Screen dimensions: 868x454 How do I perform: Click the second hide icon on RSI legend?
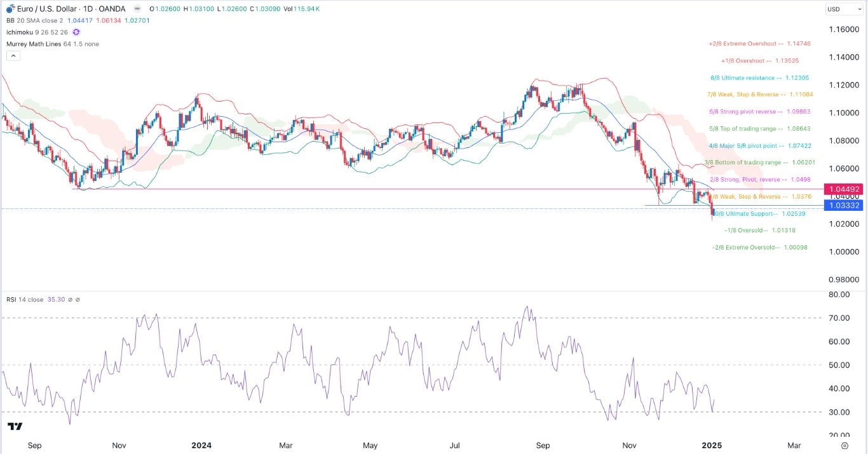click(78, 299)
